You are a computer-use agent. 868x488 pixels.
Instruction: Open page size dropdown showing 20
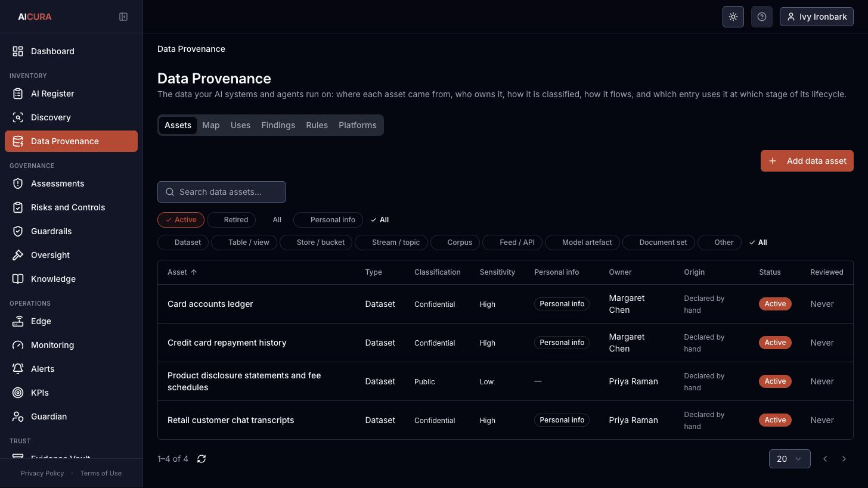point(789,459)
